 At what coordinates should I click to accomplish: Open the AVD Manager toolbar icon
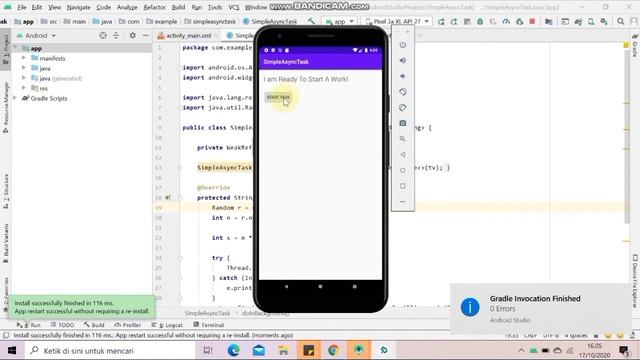click(x=591, y=21)
